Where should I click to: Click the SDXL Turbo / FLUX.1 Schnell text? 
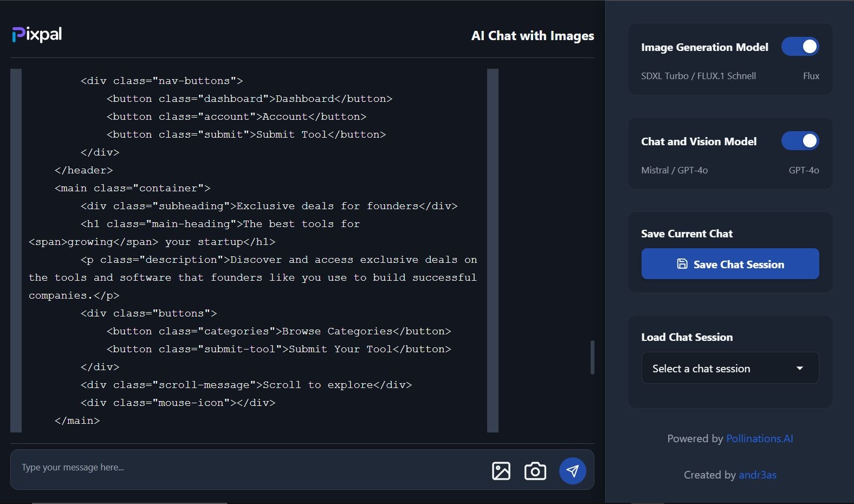(698, 76)
